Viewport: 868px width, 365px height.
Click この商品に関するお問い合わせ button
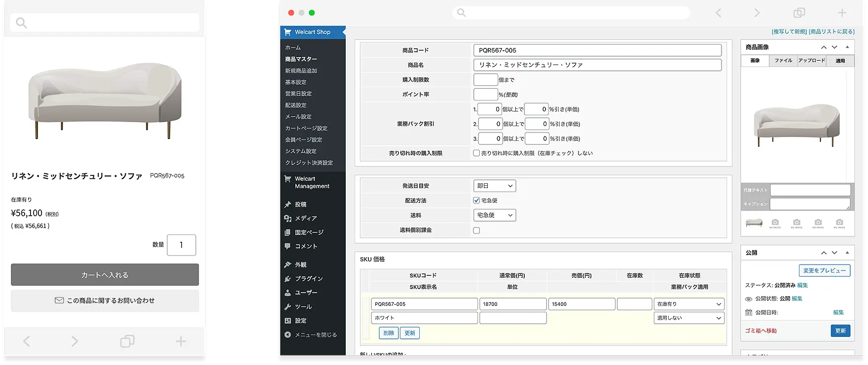point(105,300)
